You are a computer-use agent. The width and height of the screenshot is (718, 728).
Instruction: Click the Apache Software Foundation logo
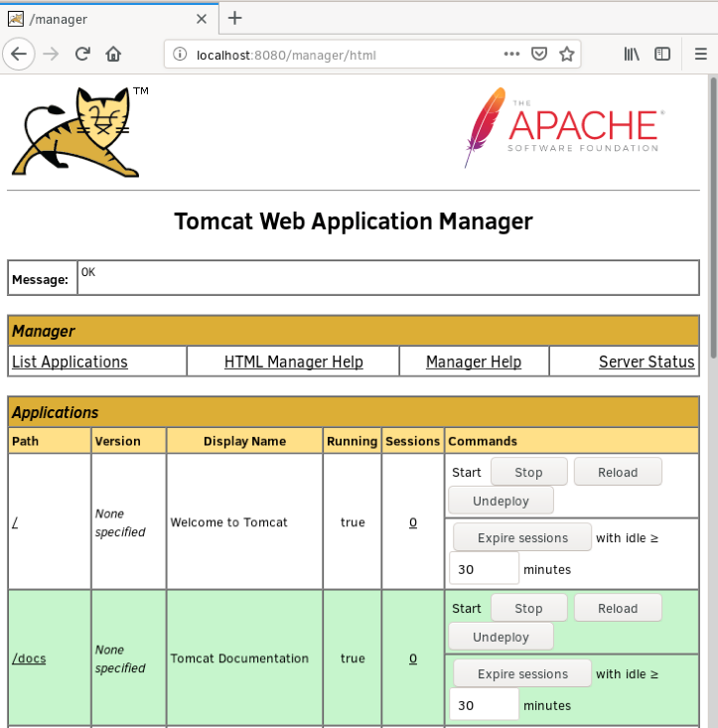tap(563, 127)
